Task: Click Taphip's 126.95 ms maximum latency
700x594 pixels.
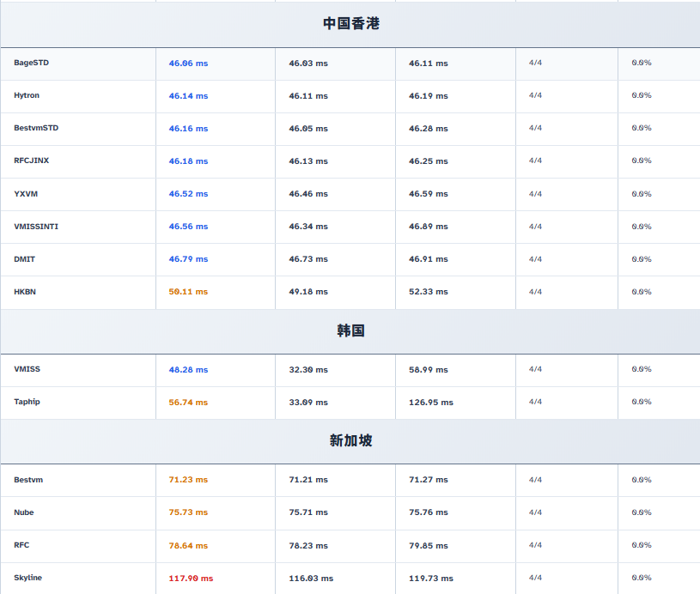Action: coord(430,403)
